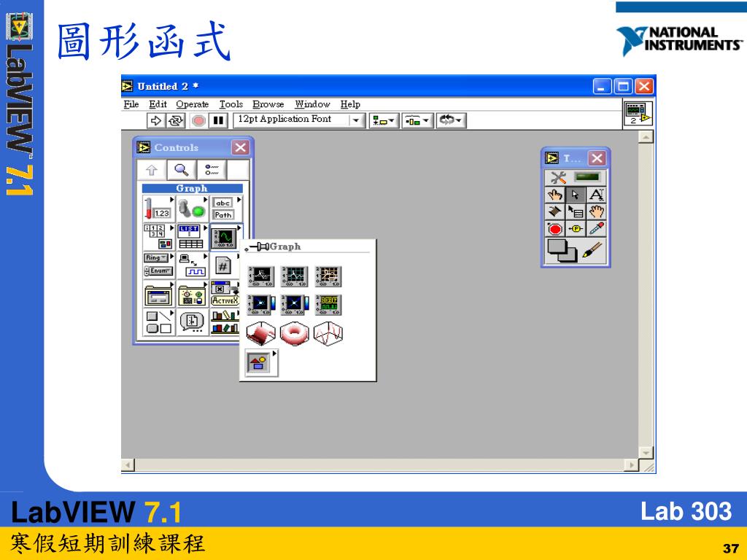Open the Browse menu
The width and height of the screenshot is (747, 560).
268,104
